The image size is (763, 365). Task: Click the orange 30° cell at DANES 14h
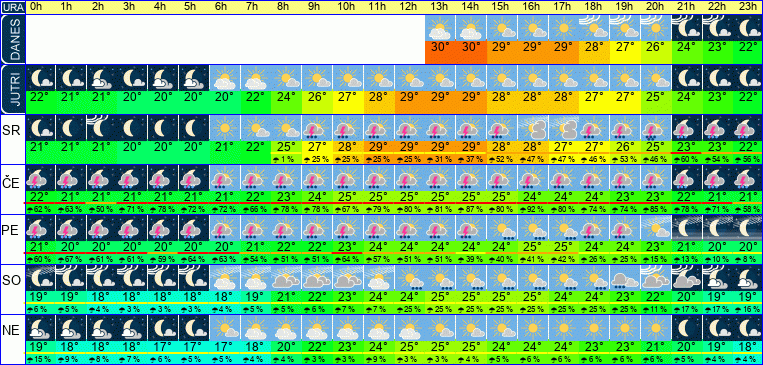[x=471, y=52]
